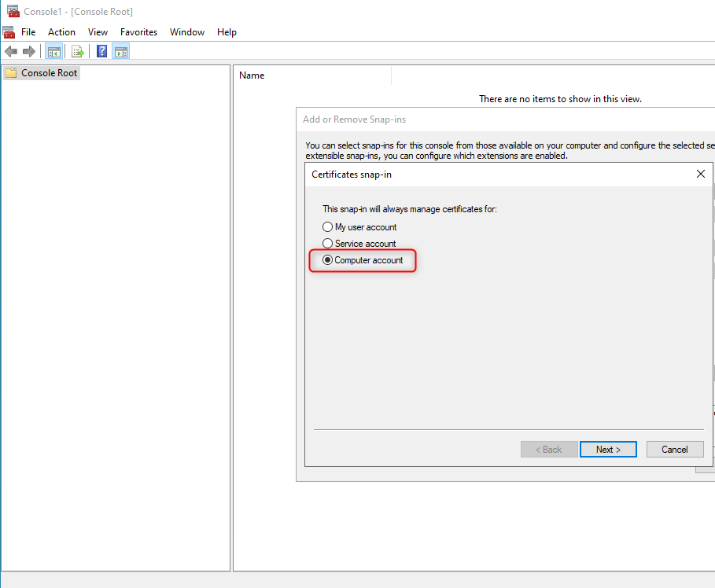Open the Action menu
715x588 pixels.
pyautogui.click(x=61, y=32)
